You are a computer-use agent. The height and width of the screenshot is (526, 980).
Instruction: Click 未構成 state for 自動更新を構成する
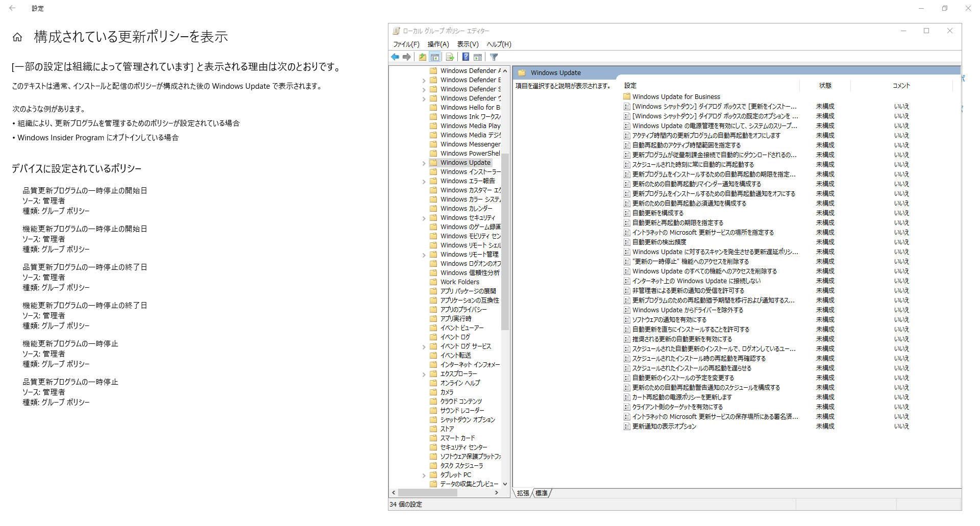coord(825,213)
